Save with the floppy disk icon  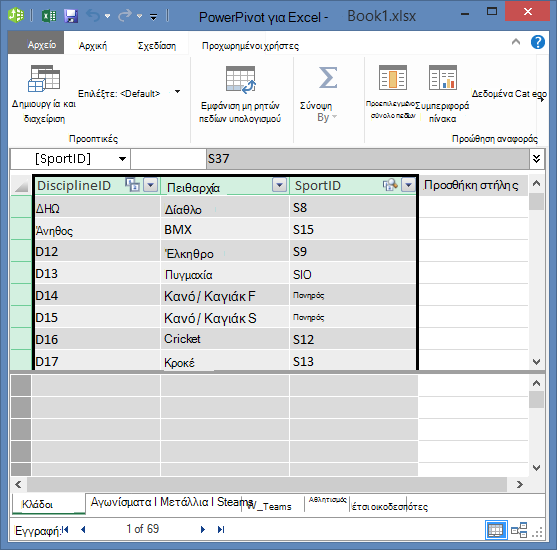pyautogui.click(x=71, y=16)
